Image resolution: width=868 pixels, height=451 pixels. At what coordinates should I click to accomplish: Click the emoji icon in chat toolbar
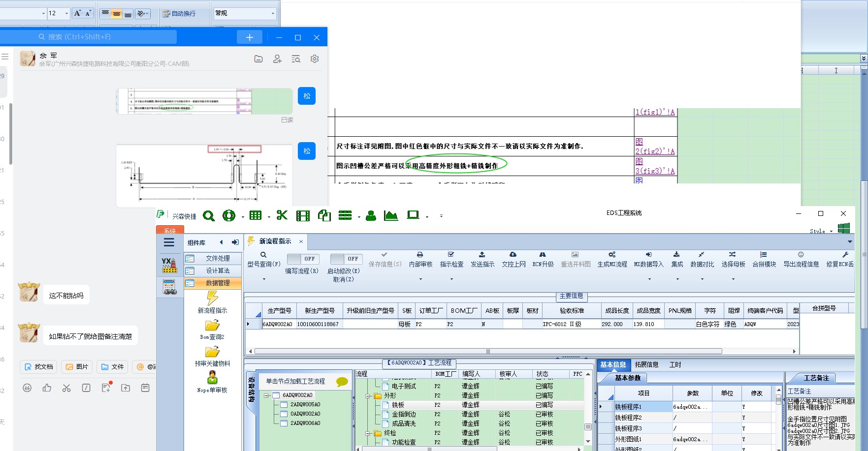27,388
